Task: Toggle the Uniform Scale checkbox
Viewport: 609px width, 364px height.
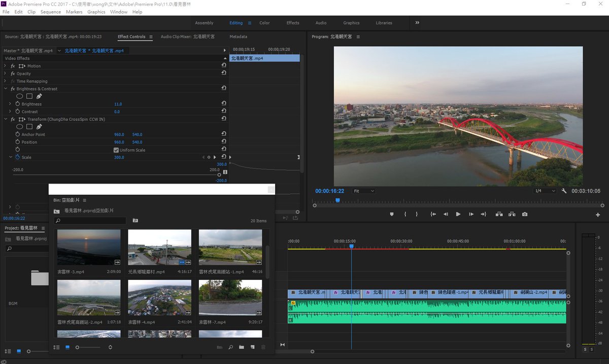Action: (x=116, y=150)
